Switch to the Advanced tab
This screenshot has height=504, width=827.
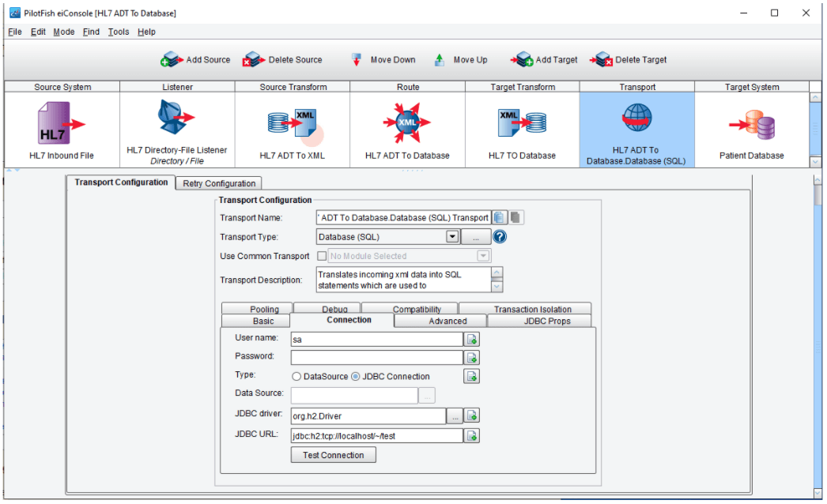(x=440, y=321)
